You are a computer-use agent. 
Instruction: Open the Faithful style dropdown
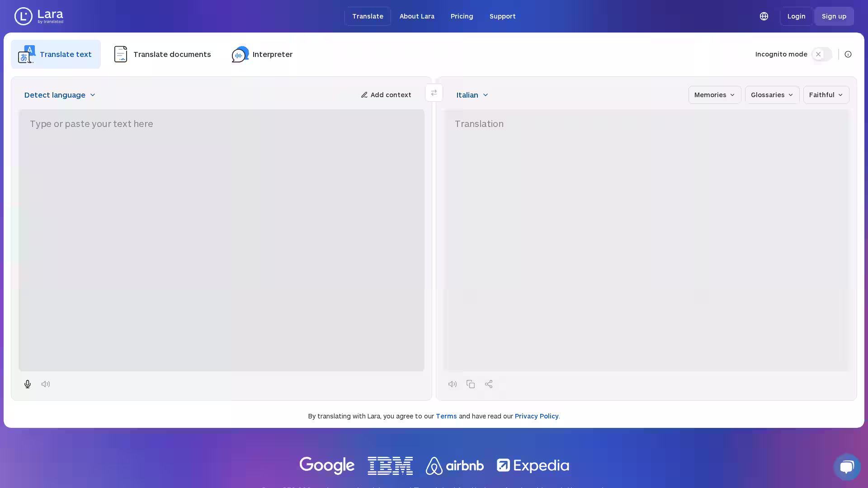[826, 95]
